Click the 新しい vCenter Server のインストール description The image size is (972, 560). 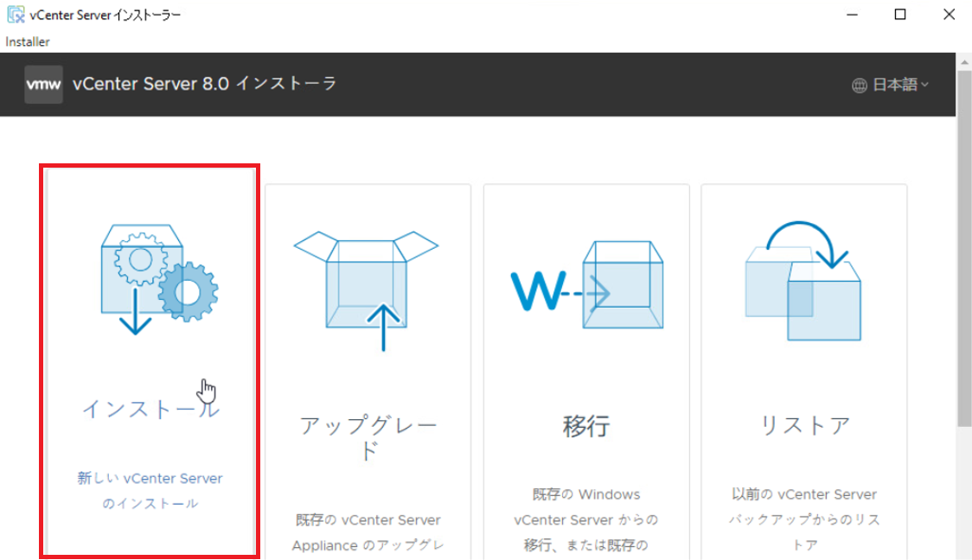150,491
